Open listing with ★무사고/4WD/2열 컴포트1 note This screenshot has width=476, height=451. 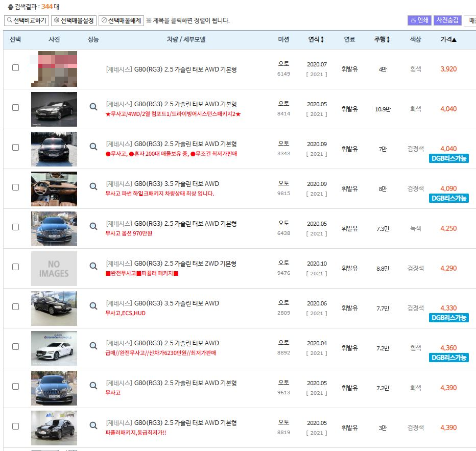(173, 114)
